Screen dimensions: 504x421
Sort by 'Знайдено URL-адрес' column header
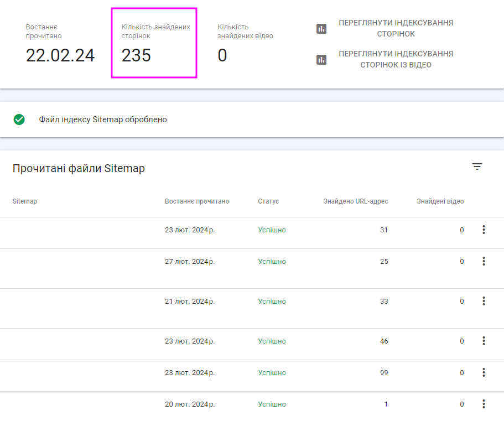[355, 201]
